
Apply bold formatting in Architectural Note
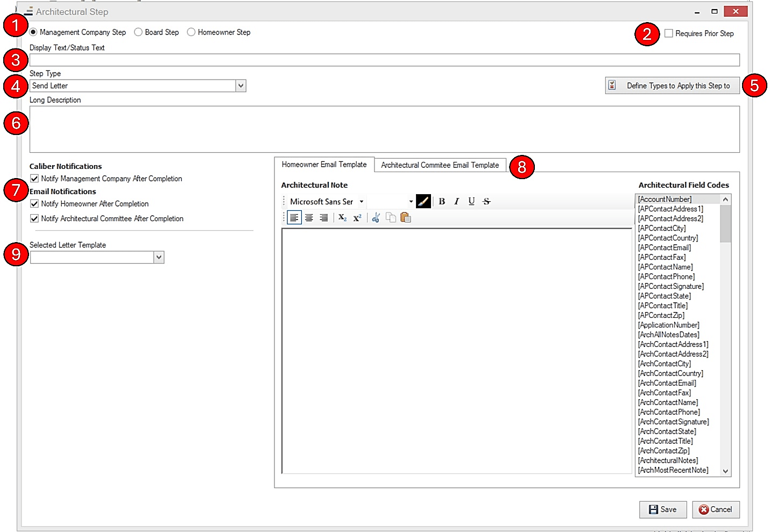click(x=442, y=201)
